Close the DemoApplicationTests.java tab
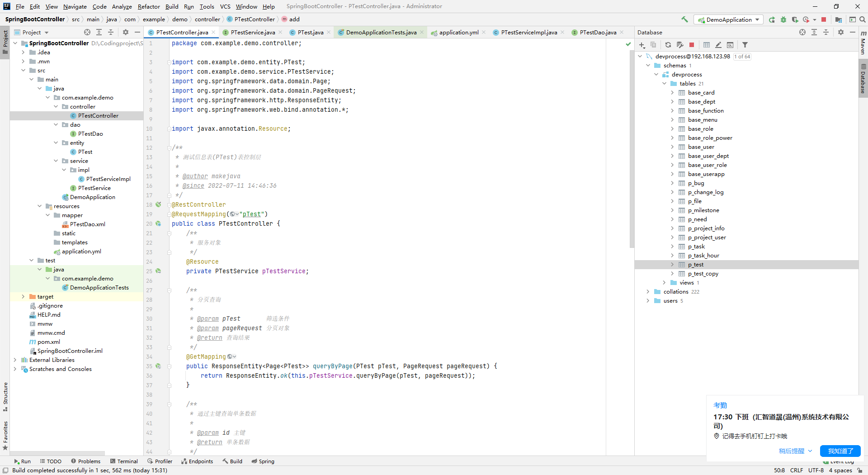Viewport: 868px width, 475px height. 422,32
